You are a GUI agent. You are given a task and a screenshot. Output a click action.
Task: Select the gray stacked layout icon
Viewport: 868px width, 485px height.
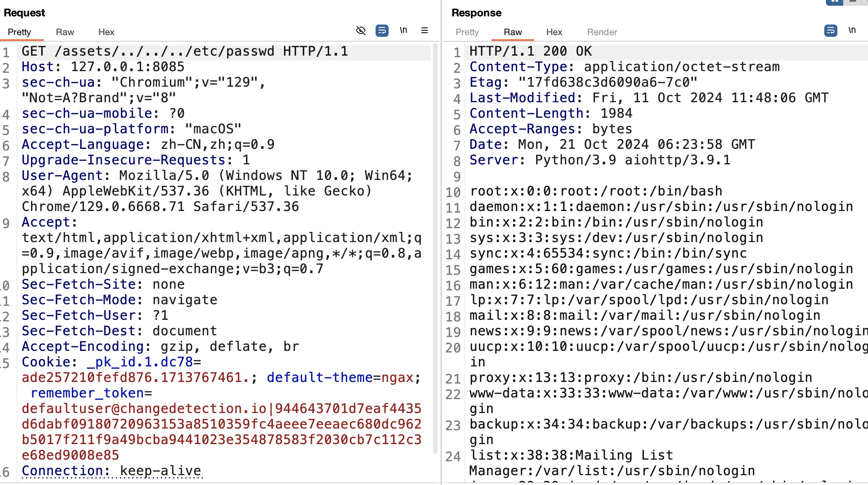click(853, 2)
